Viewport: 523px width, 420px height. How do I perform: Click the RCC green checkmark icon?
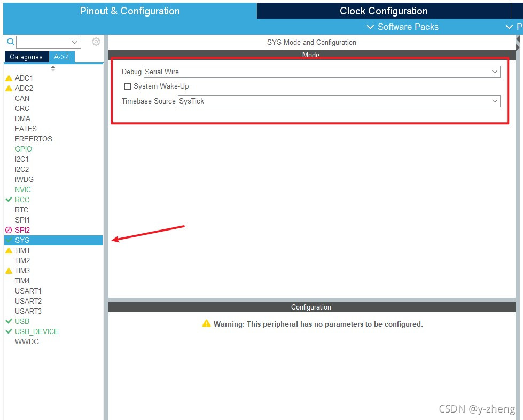pos(9,200)
